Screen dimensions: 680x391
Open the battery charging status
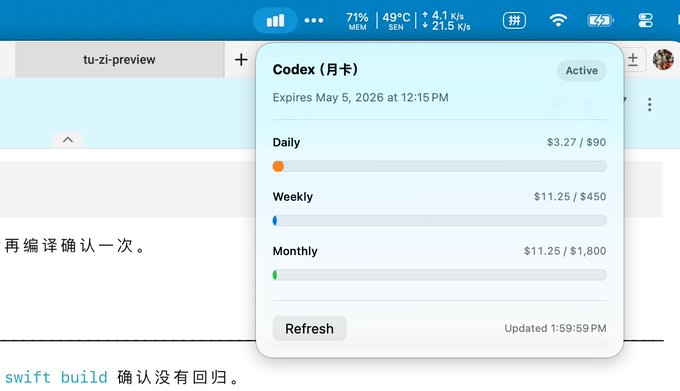click(600, 20)
